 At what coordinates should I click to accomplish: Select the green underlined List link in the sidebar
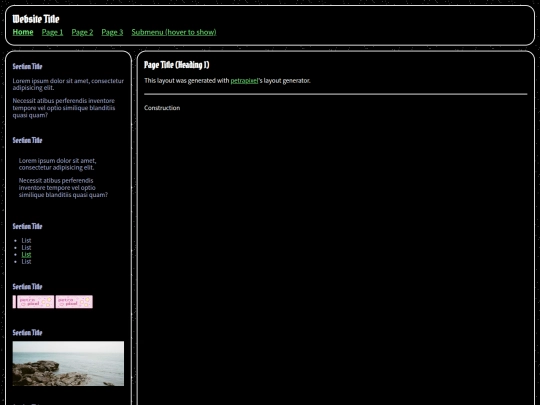(x=26, y=255)
